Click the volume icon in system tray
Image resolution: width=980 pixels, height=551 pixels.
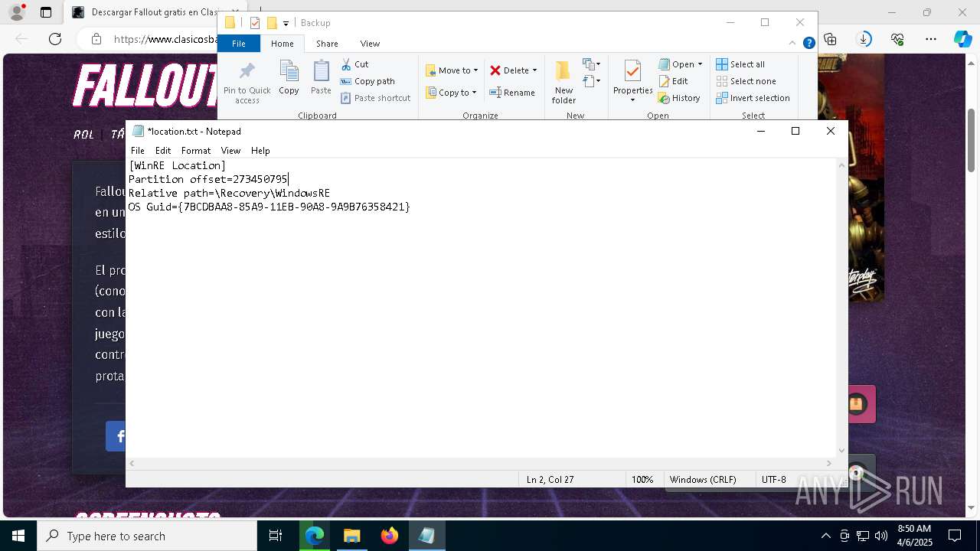coord(881,536)
